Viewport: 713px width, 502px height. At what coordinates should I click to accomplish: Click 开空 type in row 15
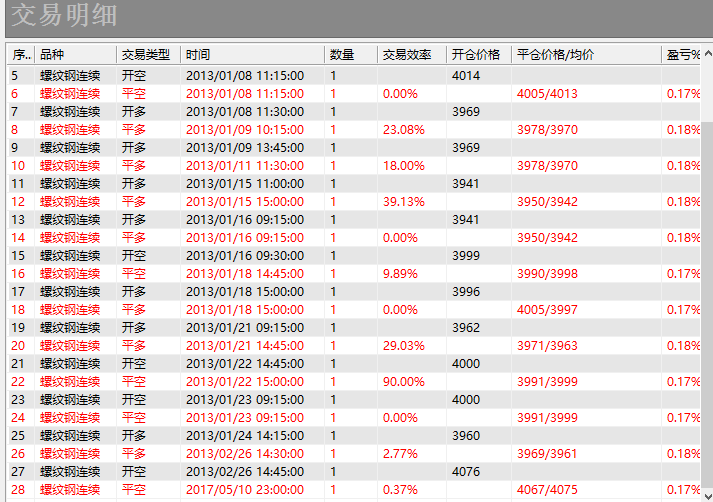134,256
